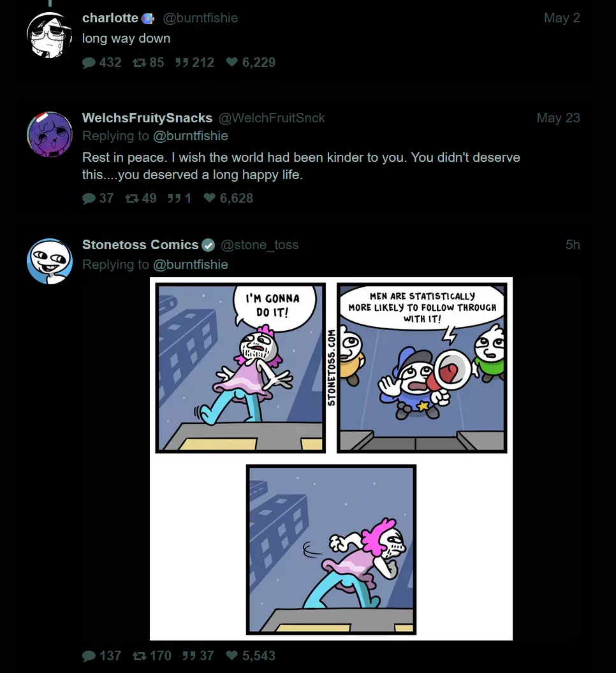Click retweet icon showing 49
The height and width of the screenshot is (673, 616).
click(132, 198)
